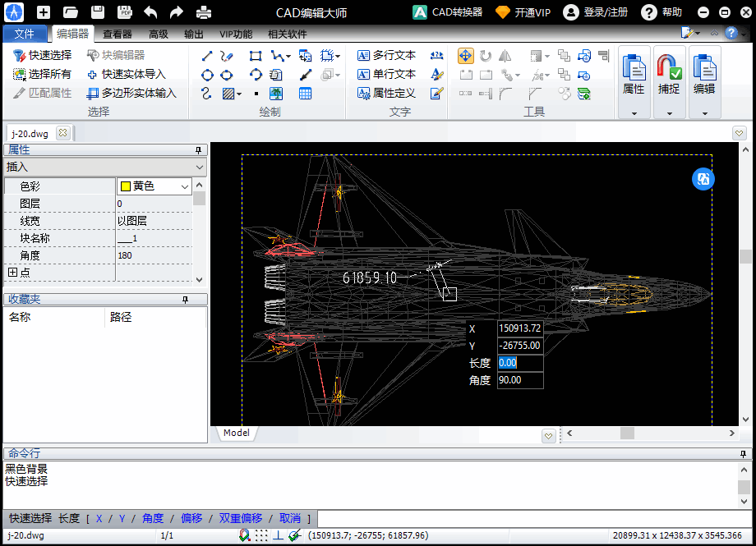Open the CAD转换器 converter tool

tap(448, 12)
